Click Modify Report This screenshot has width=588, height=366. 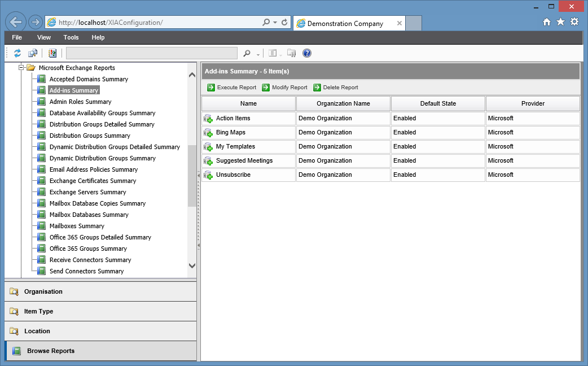[284, 87]
